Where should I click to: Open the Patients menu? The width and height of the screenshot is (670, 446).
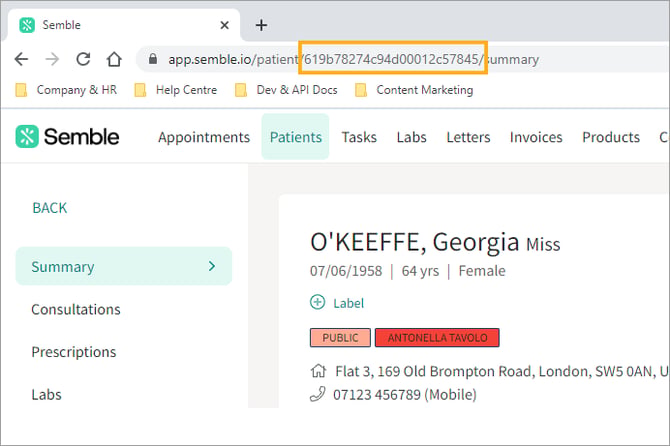tap(296, 137)
